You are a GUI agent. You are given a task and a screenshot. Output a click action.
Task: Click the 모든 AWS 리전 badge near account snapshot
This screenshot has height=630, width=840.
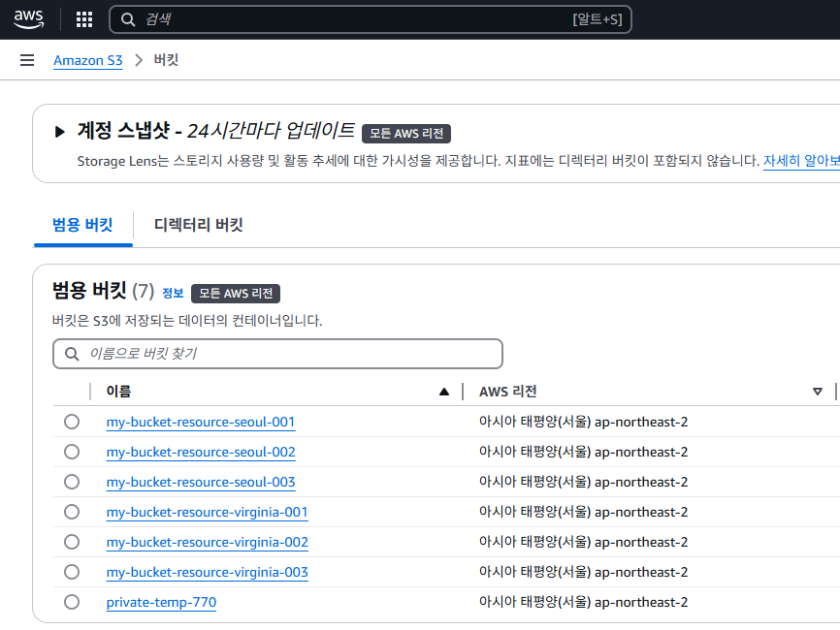pyautogui.click(x=406, y=134)
